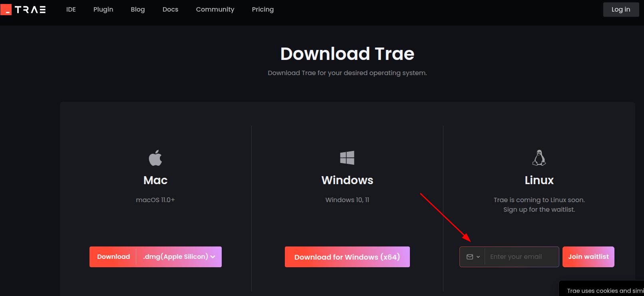Click the TRAE logo in header

[x=23, y=10]
